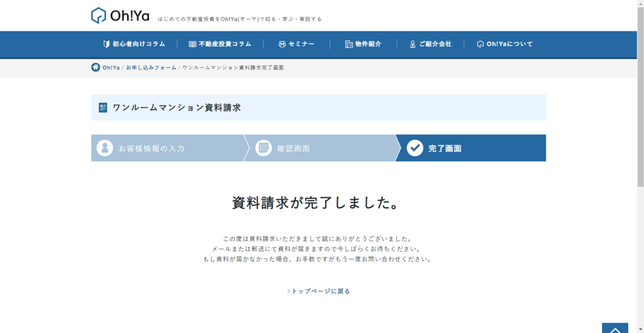Click the Oh!Ya hexagon logo icon
The width and height of the screenshot is (644, 333).
click(99, 16)
